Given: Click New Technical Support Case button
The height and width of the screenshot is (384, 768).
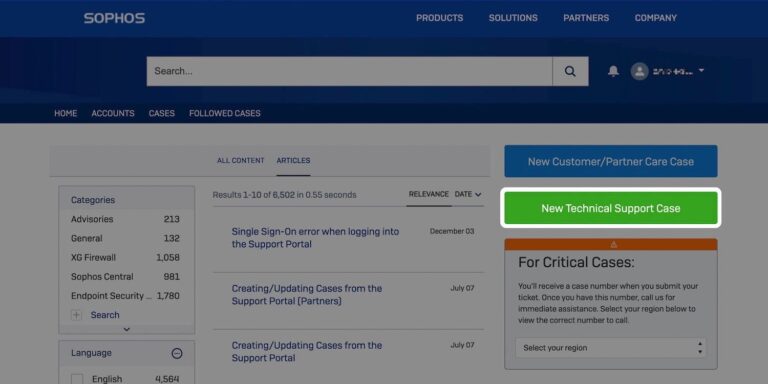Looking at the screenshot, I should pyautogui.click(x=611, y=209).
